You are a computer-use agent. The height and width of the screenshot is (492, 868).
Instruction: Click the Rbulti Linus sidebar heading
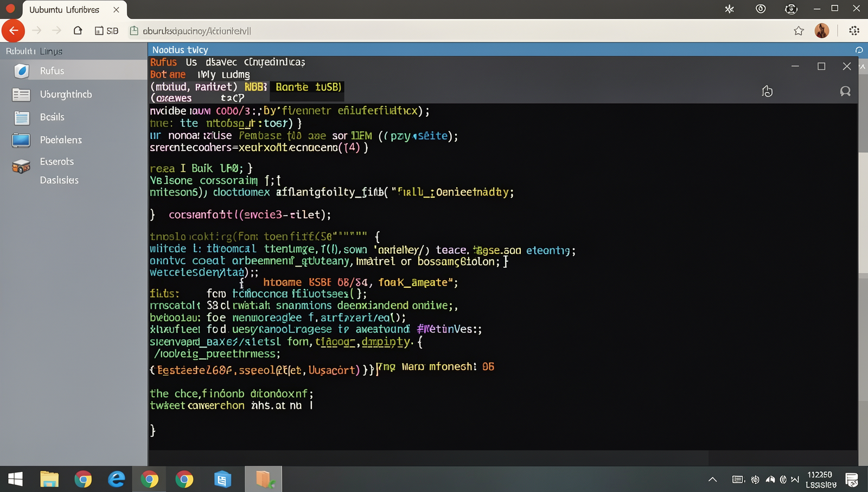point(34,52)
